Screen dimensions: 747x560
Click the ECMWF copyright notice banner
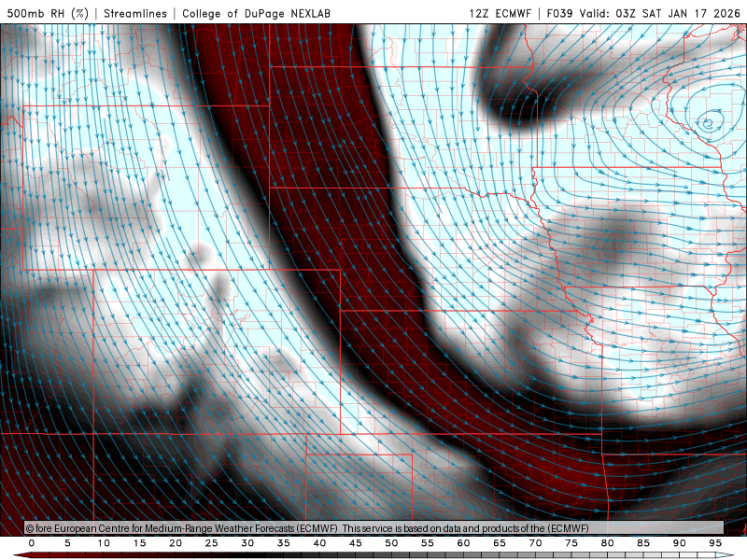pos(374,528)
